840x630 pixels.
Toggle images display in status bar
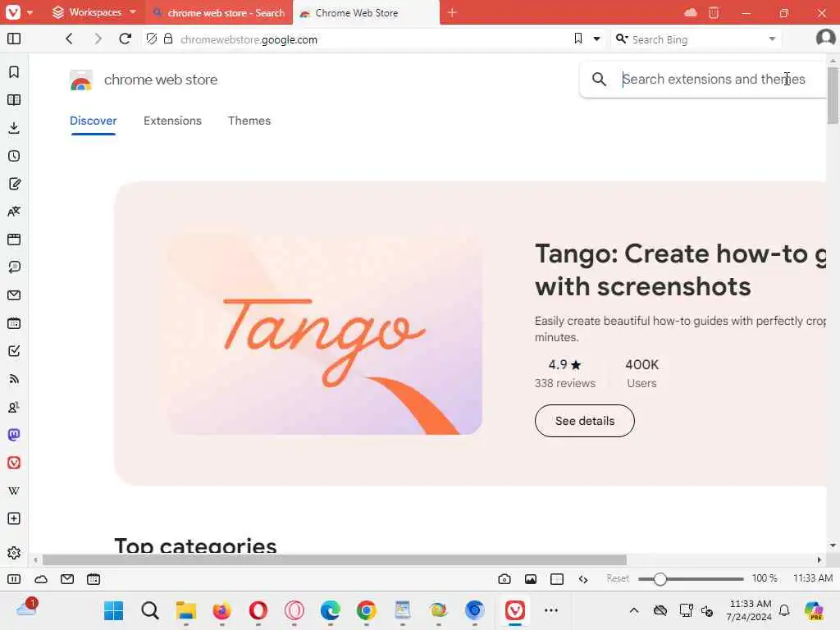click(531, 579)
